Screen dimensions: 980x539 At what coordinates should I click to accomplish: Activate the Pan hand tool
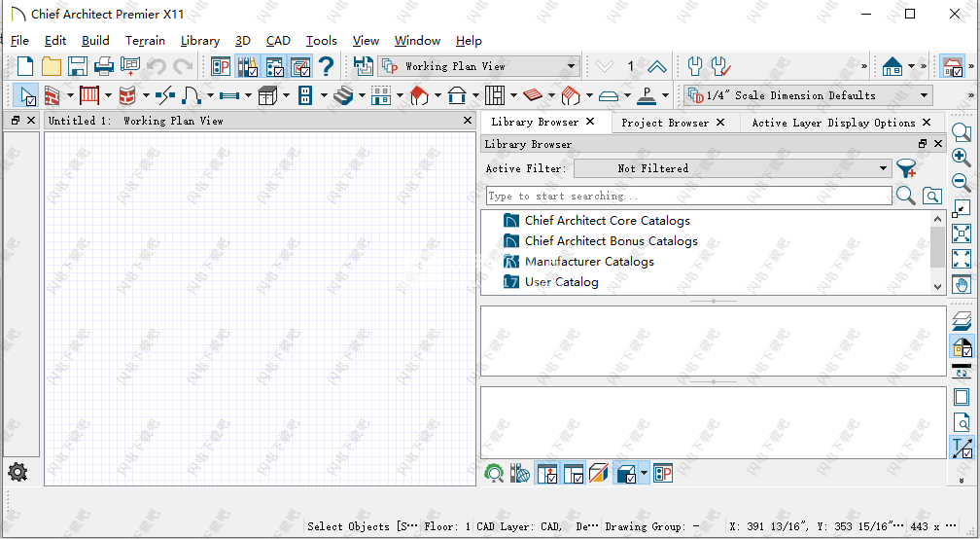(962, 284)
